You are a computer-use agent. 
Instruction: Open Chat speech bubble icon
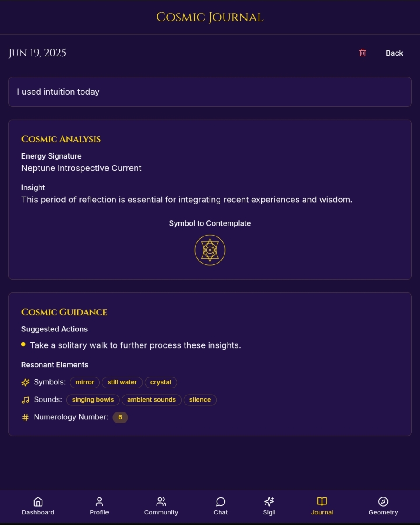coord(220,501)
